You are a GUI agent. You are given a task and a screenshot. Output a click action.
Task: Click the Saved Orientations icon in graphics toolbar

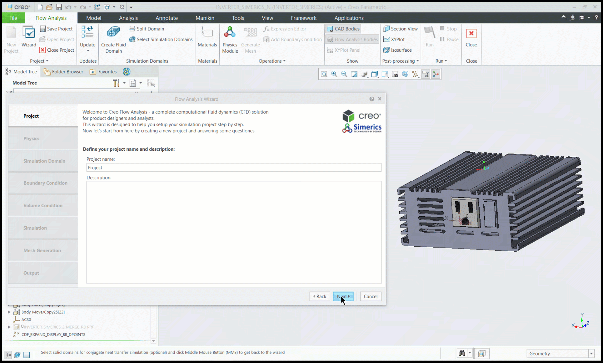coord(375,74)
